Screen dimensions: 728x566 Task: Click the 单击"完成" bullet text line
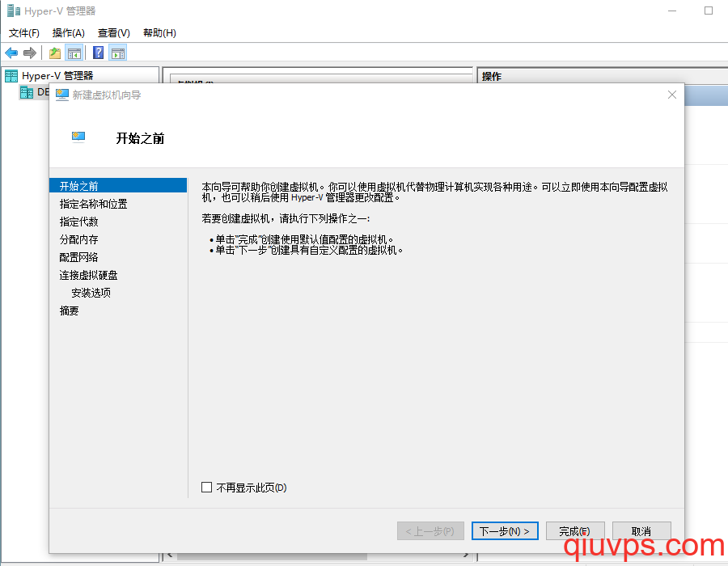303,239
